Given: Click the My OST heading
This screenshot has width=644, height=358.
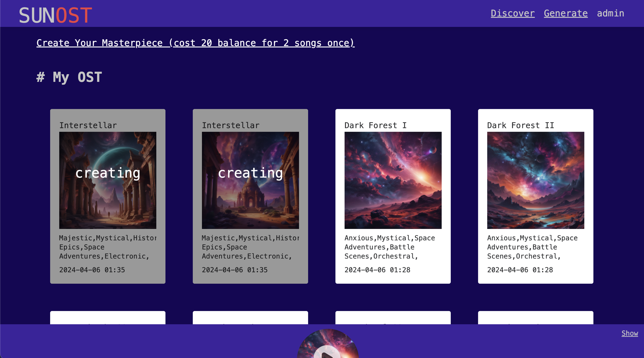Looking at the screenshot, I should point(69,77).
